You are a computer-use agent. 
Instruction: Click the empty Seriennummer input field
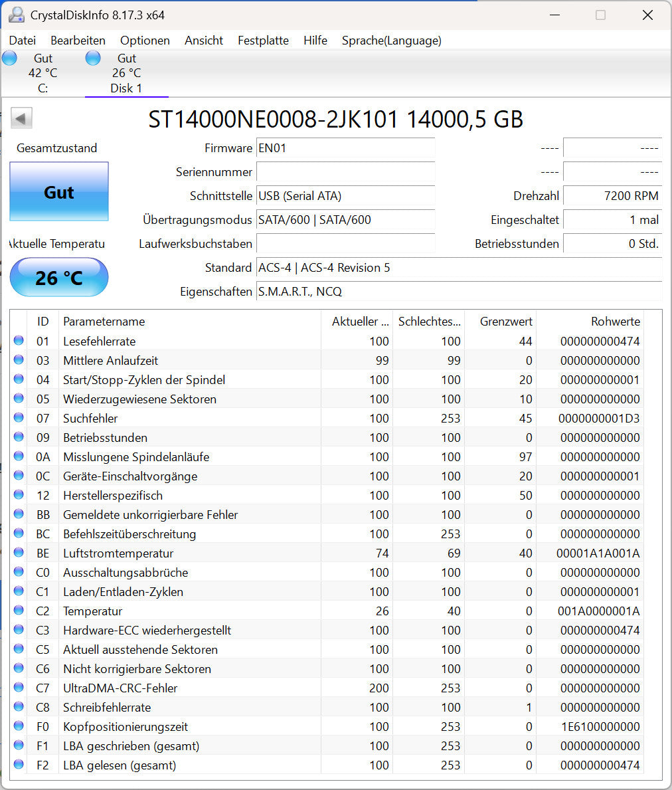pos(345,172)
